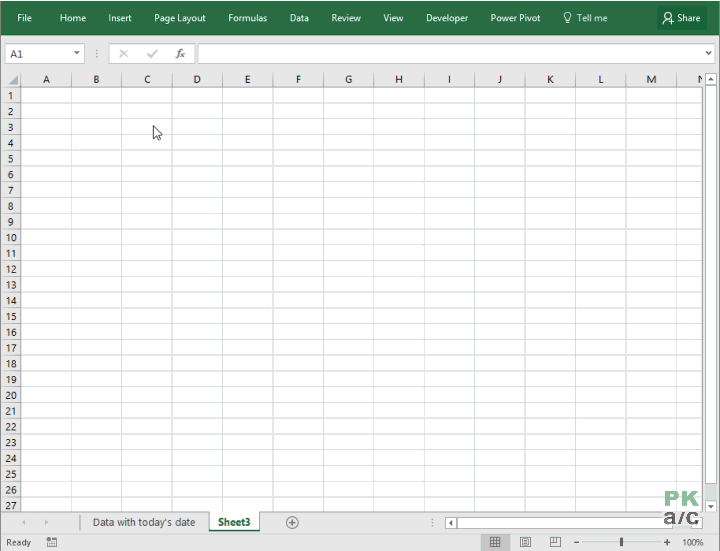The width and height of the screenshot is (720, 551).
Task: Switch to the Formulas tab
Action: [x=248, y=18]
